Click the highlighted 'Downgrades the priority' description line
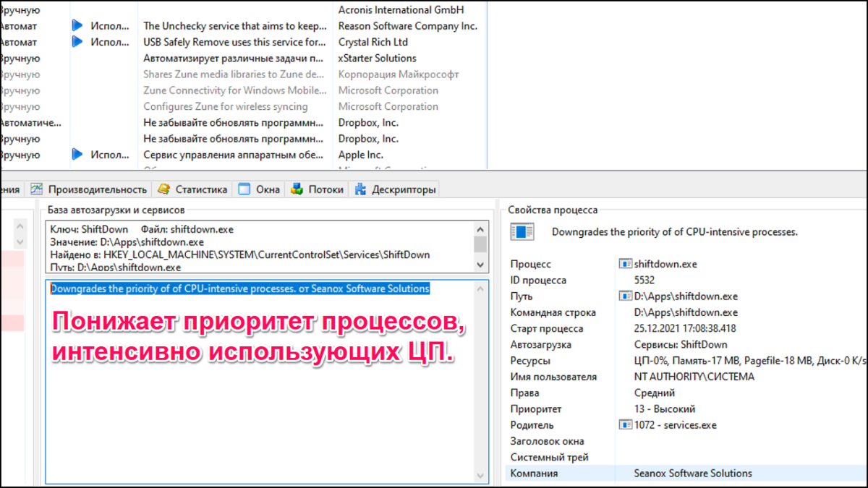 (x=240, y=288)
